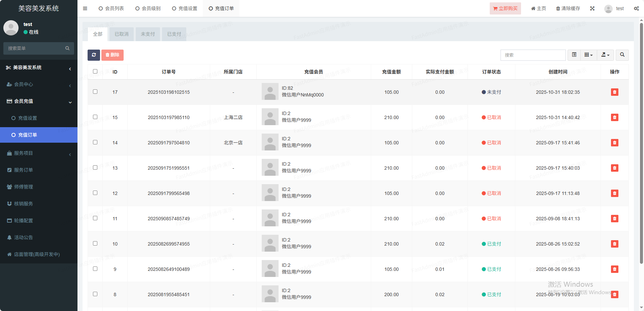This screenshot has height=311, width=644.
Task: Click the vertical page scrollbar
Action: 641,142
